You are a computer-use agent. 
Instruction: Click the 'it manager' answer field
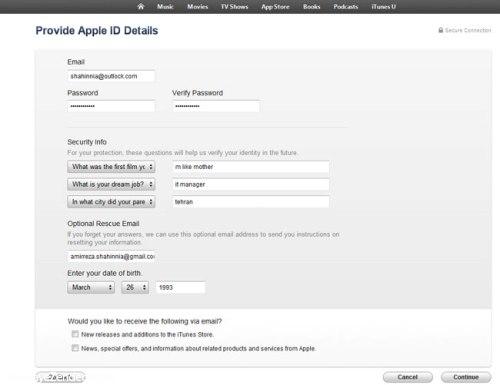coord(251,184)
